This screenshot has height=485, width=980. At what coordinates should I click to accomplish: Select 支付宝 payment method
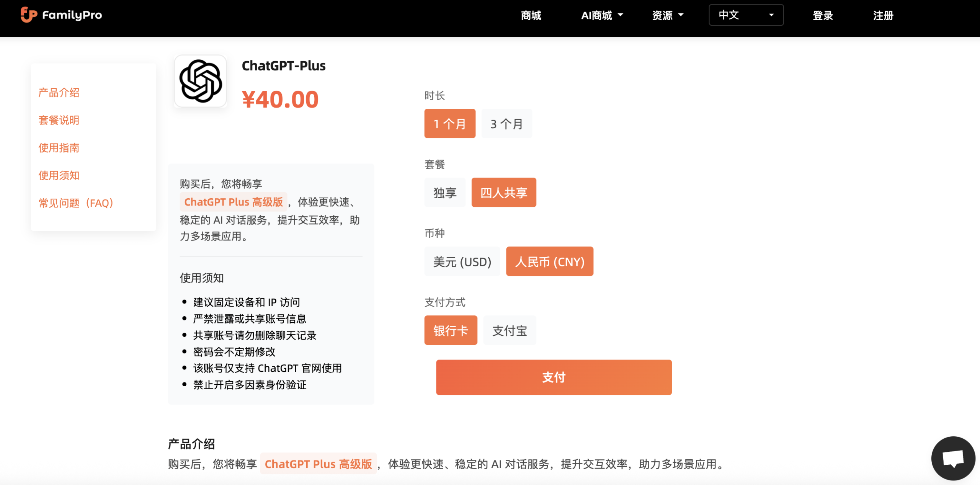[510, 330]
